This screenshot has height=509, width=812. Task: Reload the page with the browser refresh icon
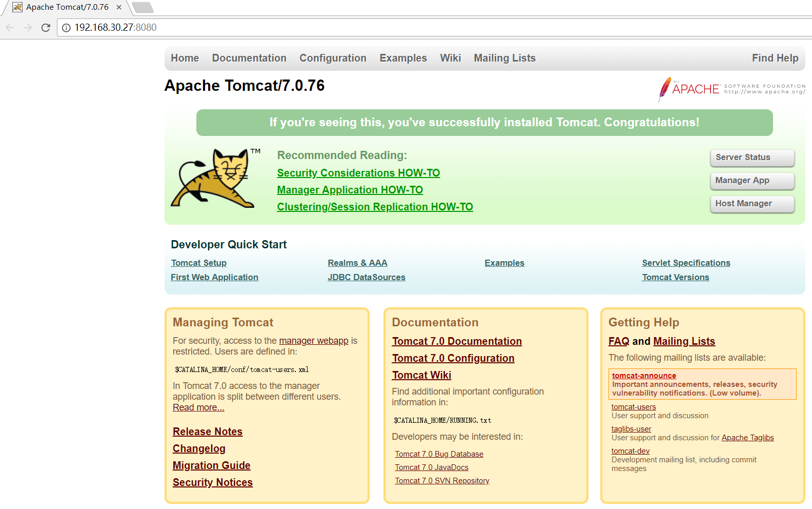(46, 28)
